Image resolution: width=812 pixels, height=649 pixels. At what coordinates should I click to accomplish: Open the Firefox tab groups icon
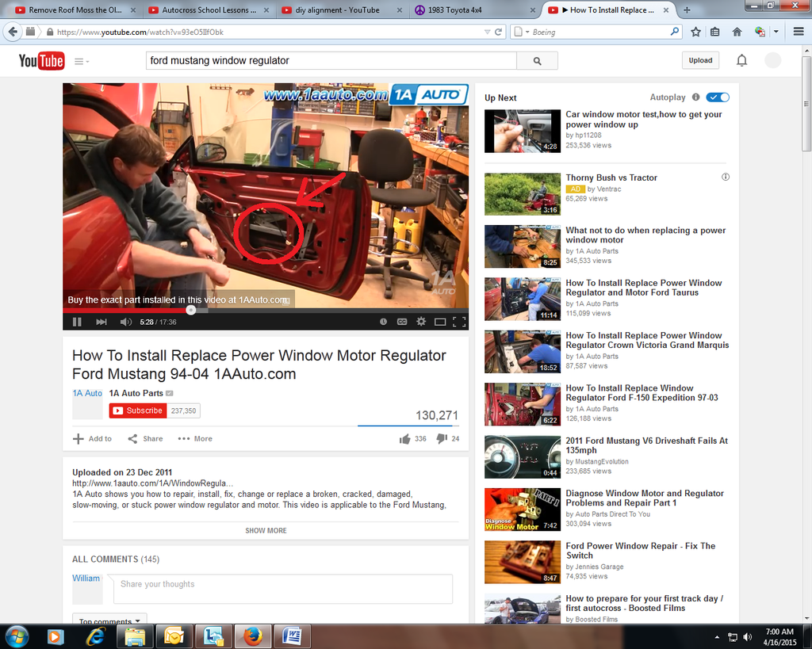click(31, 32)
